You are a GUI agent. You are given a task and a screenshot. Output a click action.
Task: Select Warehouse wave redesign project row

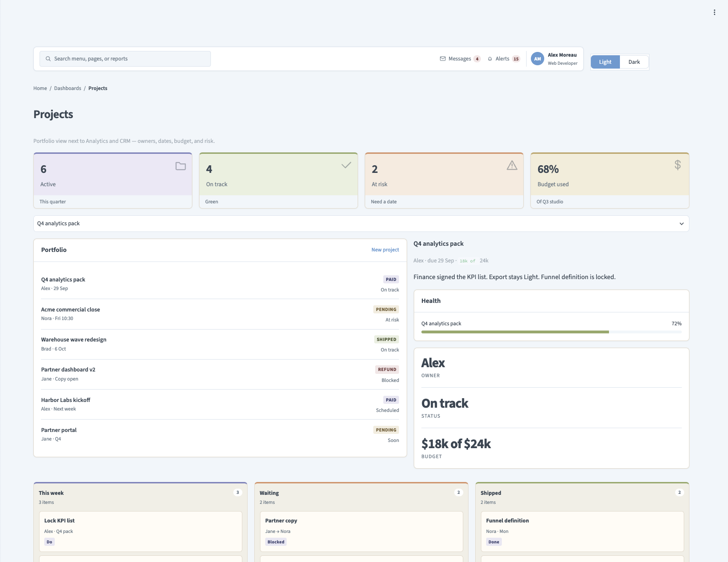coord(220,344)
